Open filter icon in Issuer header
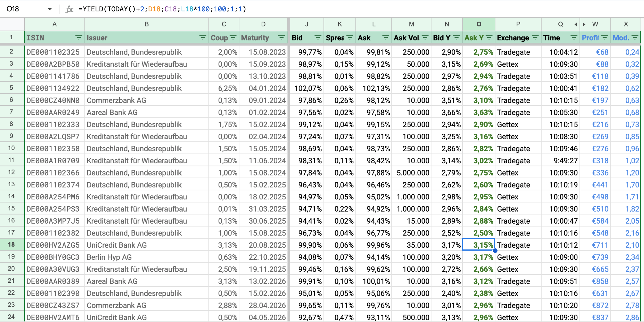 [203, 38]
